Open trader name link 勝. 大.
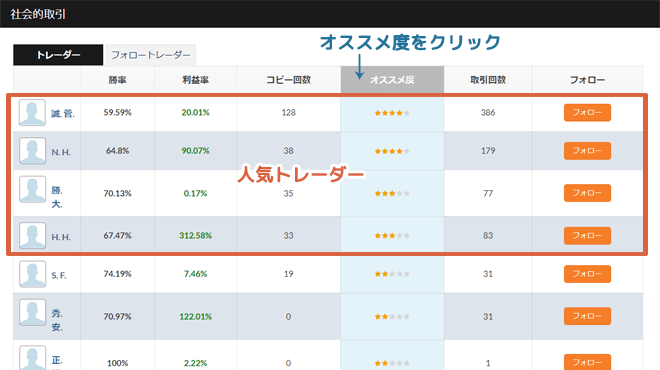660x370 pixels. coord(57,197)
